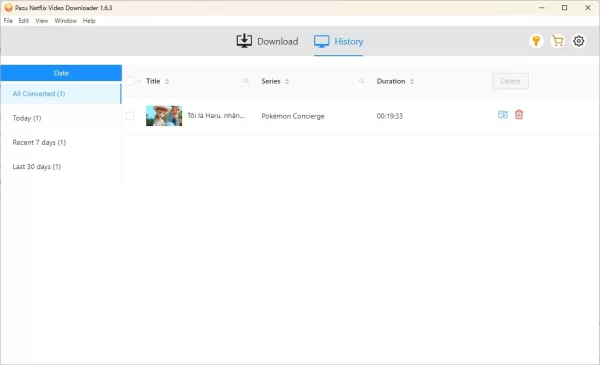The image size is (600, 365).
Task: Select the Recent 7 days (1) filter
Action: (x=61, y=142)
